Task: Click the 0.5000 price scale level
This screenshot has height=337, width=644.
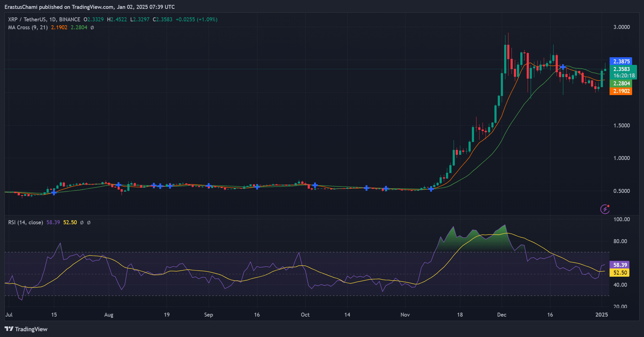Action: [x=621, y=191]
